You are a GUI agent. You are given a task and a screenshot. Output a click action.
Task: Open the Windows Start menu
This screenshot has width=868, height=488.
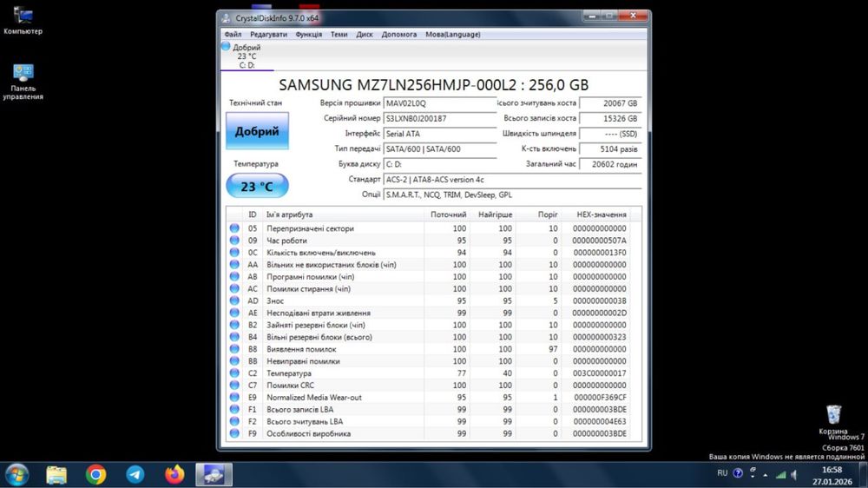[x=16, y=475]
